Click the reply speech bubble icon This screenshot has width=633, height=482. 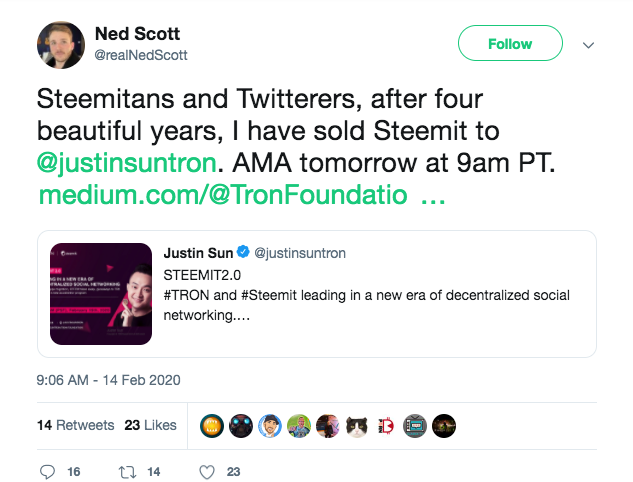click(47, 472)
